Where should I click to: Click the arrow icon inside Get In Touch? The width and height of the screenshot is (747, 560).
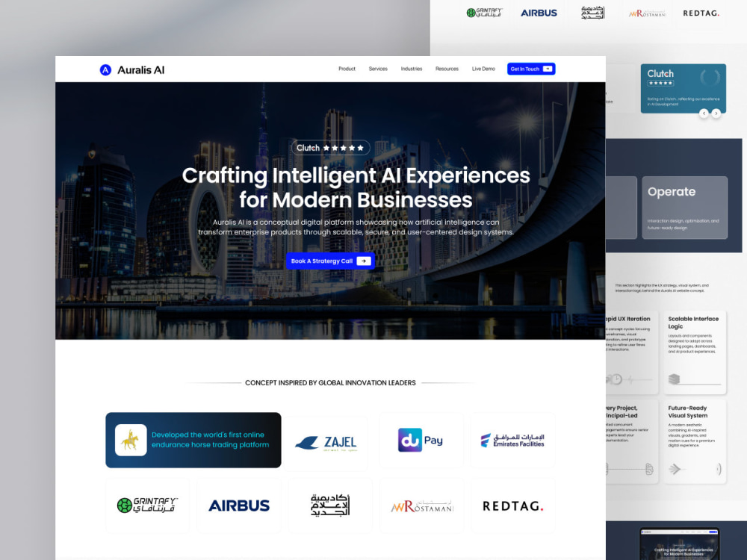pyautogui.click(x=548, y=69)
